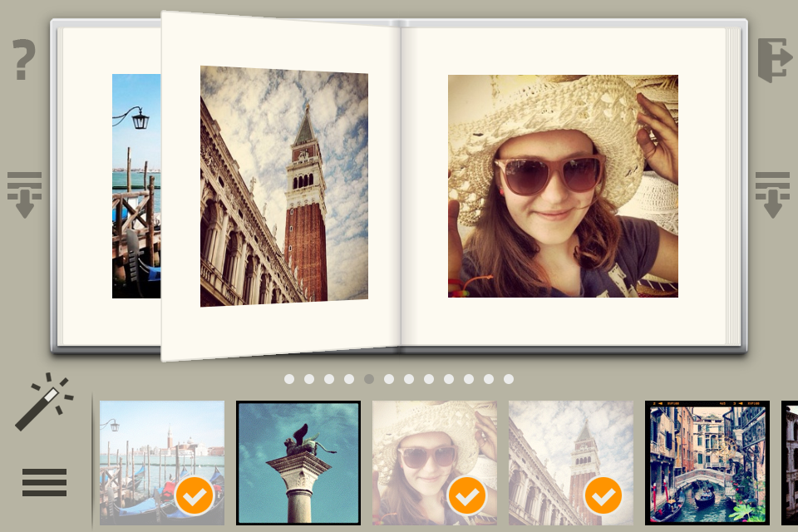Go to the eleventh page indicator dot
The width and height of the screenshot is (798, 532).
click(489, 379)
